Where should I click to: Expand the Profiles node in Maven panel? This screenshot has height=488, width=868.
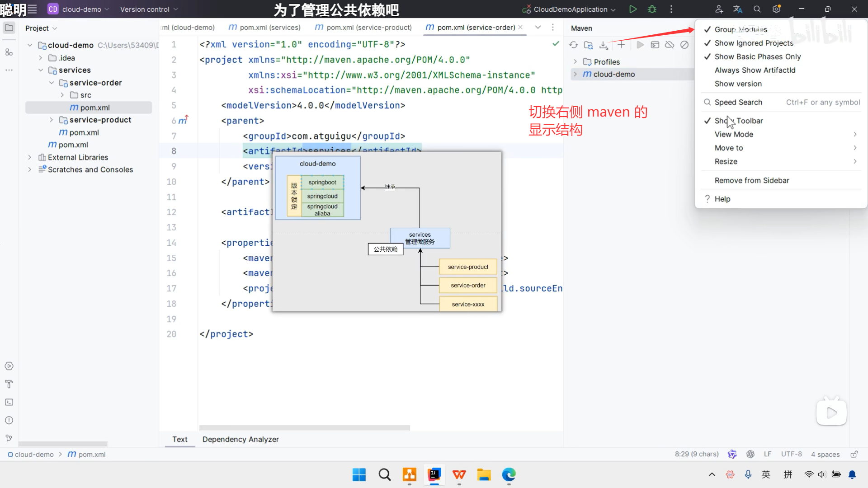point(575,62)
